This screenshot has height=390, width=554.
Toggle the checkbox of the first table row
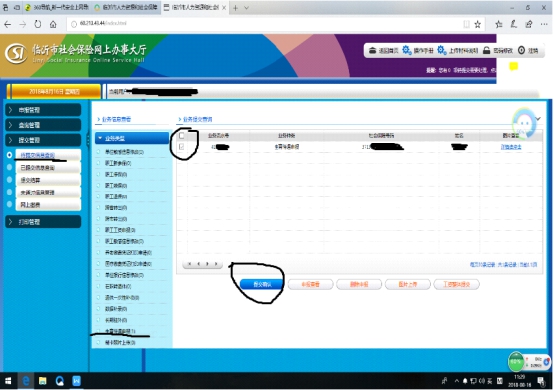(x=182, y=147)
